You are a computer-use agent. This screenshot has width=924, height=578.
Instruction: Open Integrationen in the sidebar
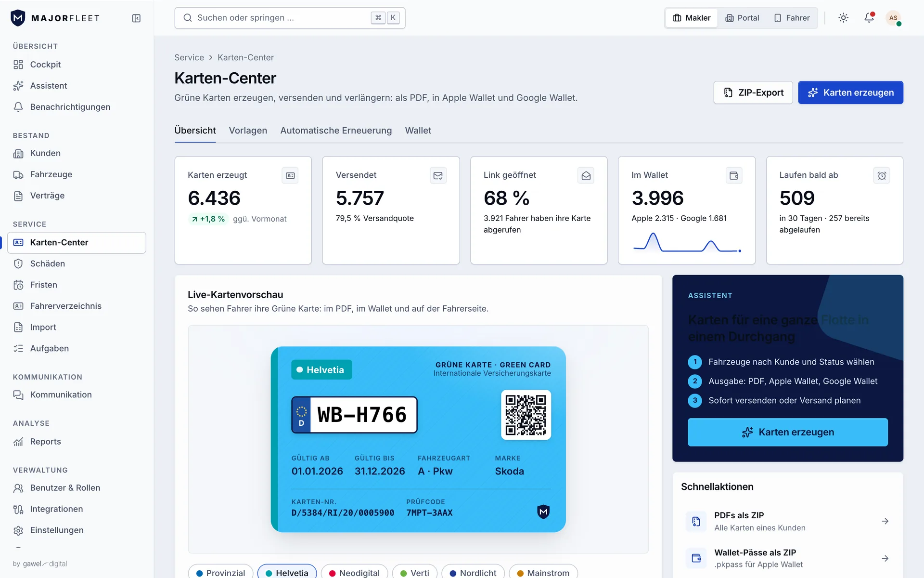tap(77, 509)
